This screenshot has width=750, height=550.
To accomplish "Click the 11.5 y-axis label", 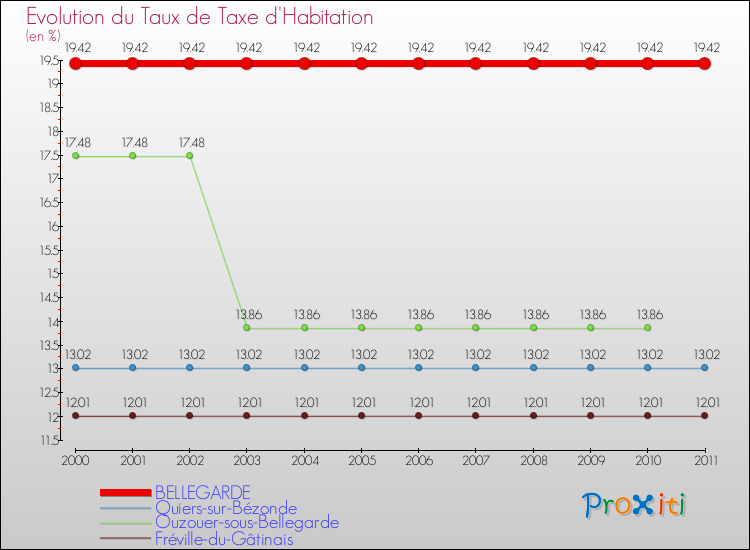I will click(49, 440).
